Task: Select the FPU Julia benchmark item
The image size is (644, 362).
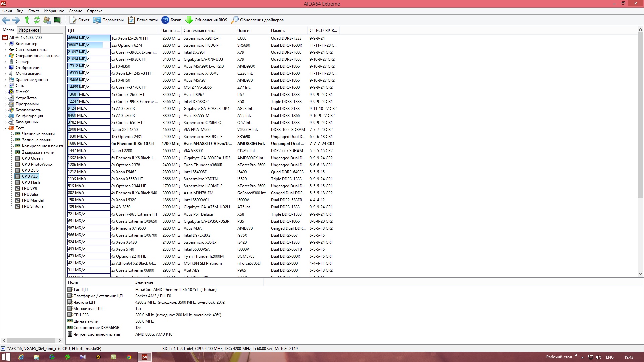Action: pos(30,194)
